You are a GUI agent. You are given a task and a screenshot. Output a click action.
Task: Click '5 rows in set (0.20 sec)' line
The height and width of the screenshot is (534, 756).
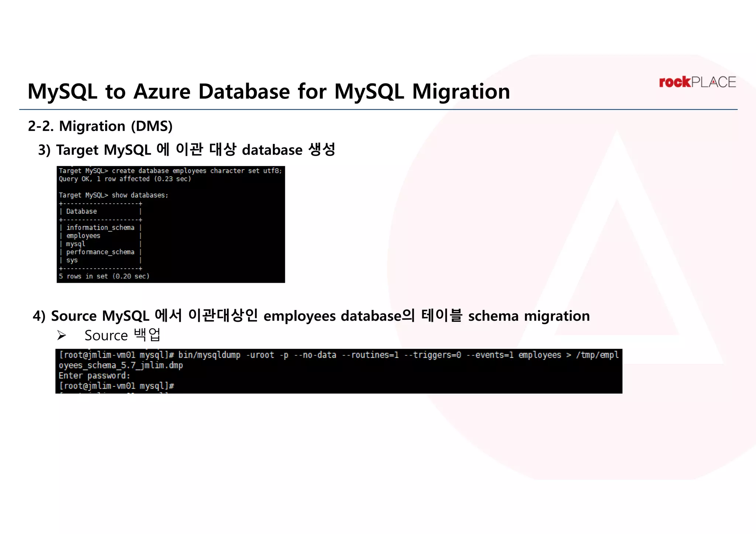(104, 276)
